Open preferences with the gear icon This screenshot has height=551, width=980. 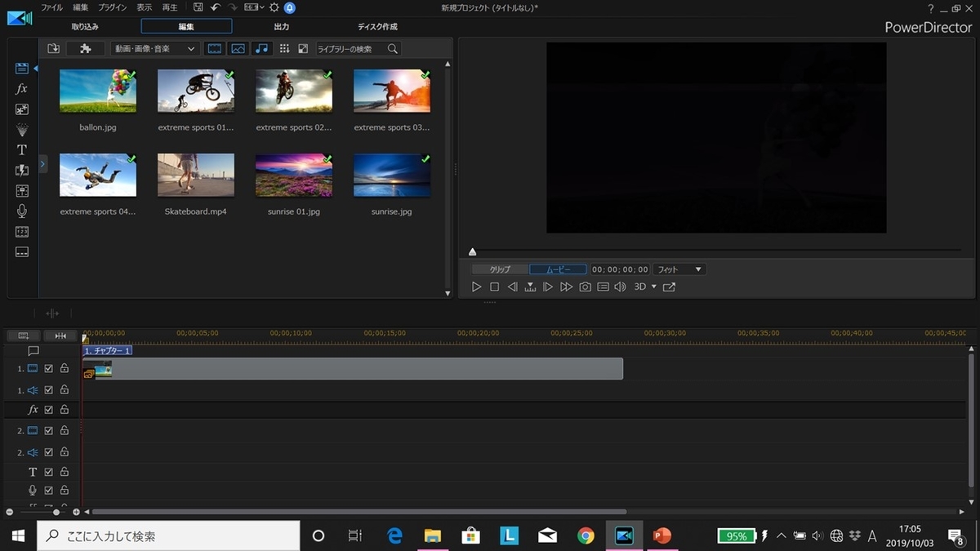[x=274, y=7]
